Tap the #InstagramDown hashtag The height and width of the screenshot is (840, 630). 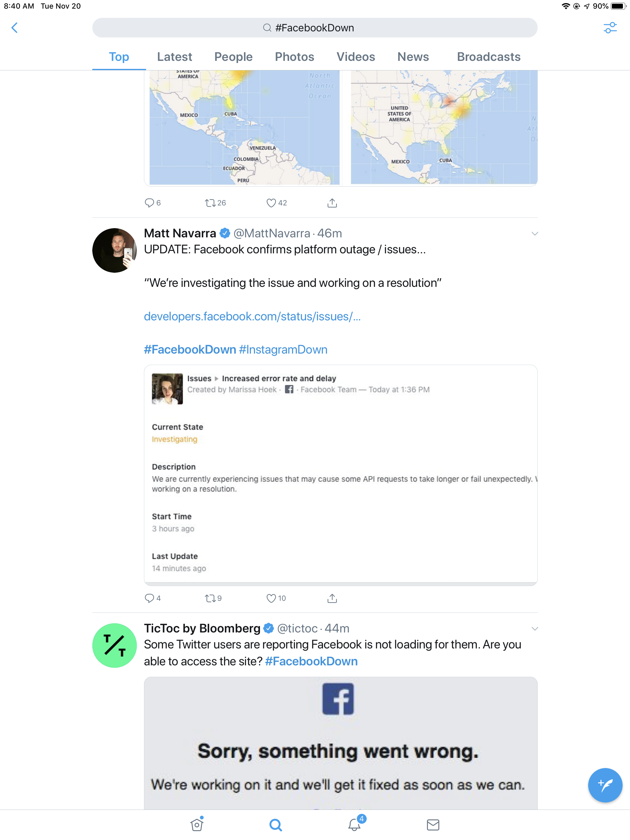(x=283, y=350)
